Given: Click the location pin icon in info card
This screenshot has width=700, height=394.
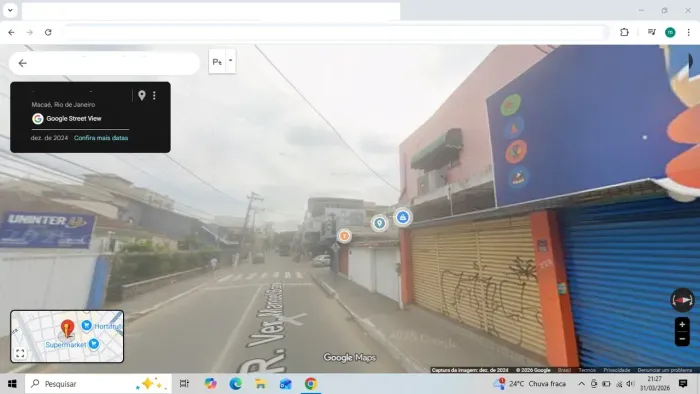Looking at the screenshot, I should click(x=142, y=95).
